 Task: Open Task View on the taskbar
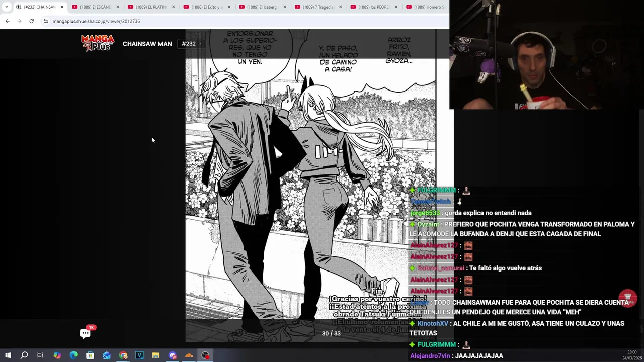40,355
